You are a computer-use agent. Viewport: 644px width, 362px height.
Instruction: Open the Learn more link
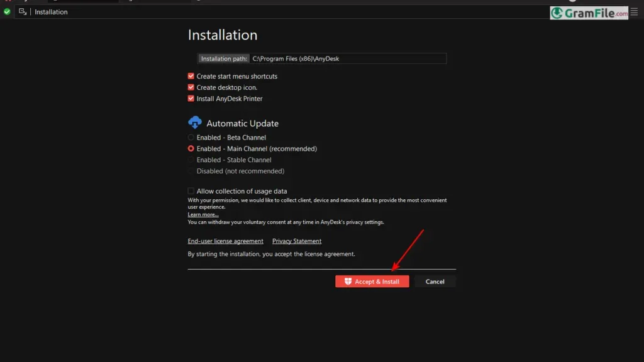[x=203, y=215]
